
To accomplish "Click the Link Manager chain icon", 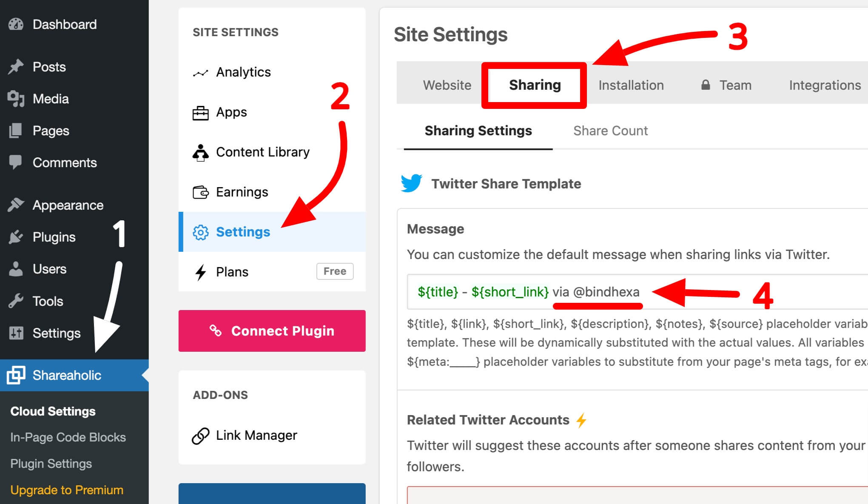I will tap(201, 433).
